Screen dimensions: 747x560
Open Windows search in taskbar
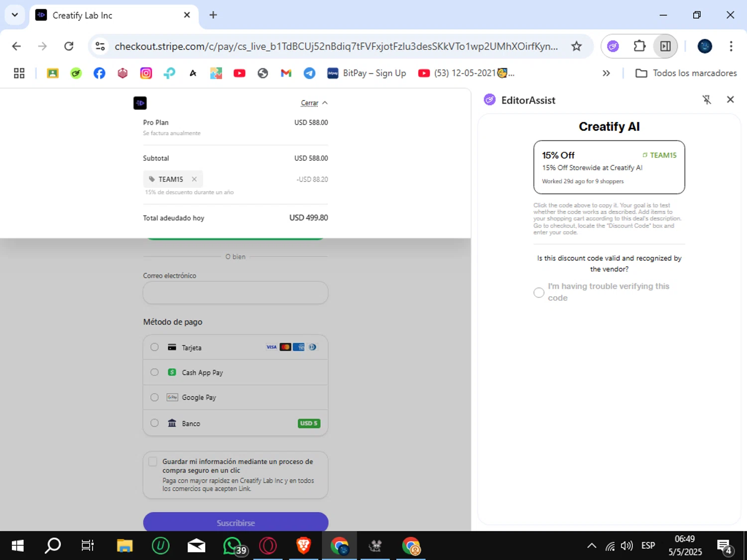click(x=53, y=546)
